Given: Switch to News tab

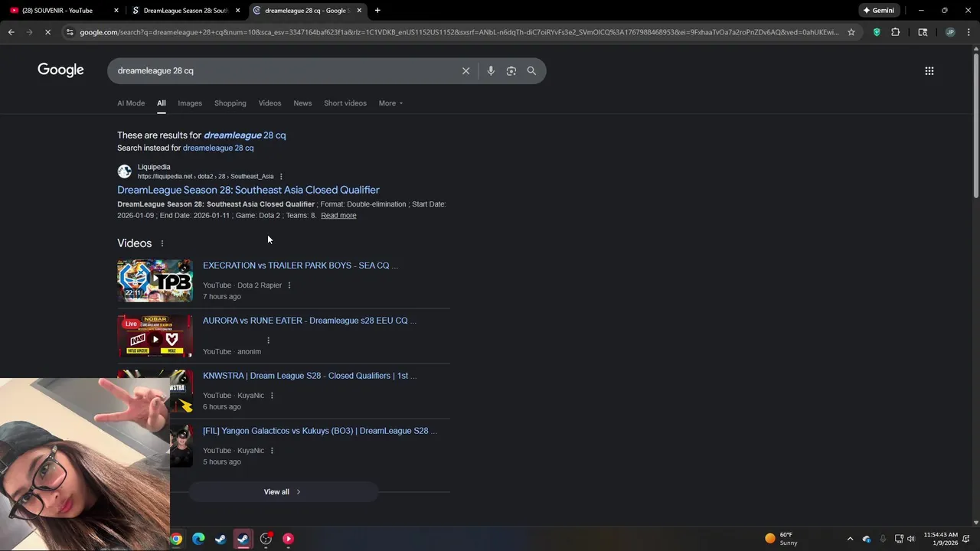Looking at the screenshot, I should click(302, 103).
